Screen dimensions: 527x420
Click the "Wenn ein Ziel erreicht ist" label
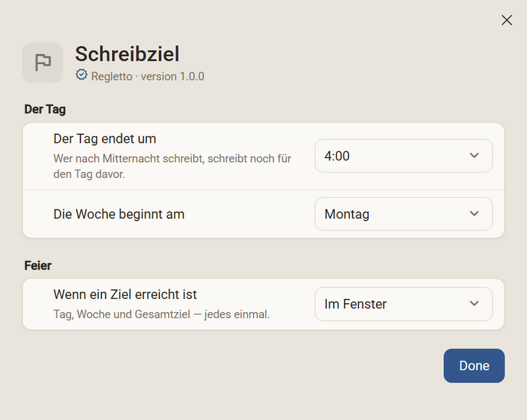point(125,295)
